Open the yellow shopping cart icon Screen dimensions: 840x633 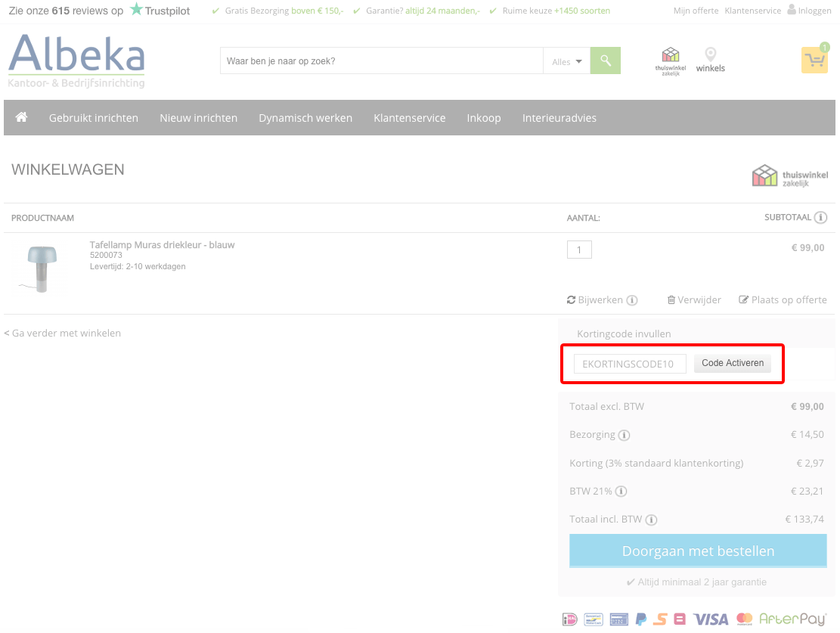point(815,60)
